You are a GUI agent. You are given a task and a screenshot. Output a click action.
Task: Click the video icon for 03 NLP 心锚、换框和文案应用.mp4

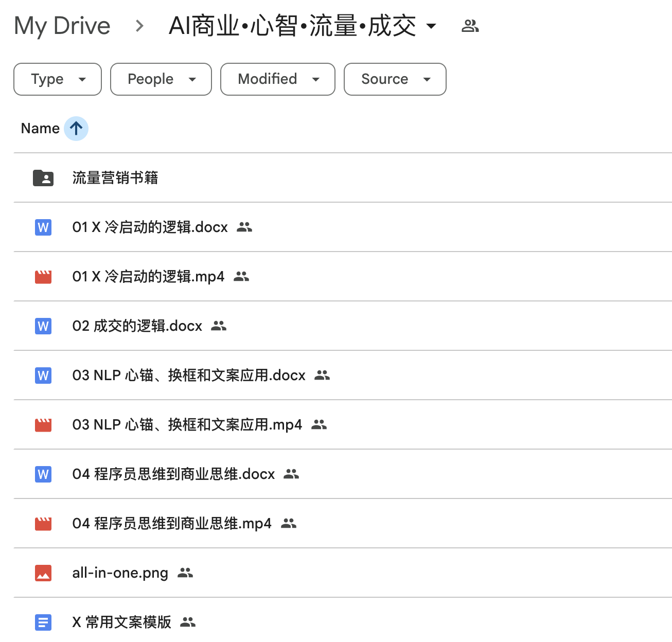[x=43, y=424]
